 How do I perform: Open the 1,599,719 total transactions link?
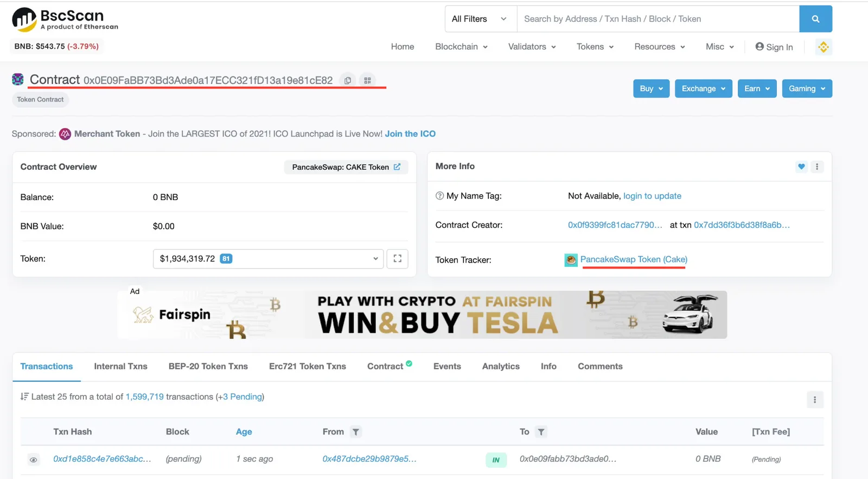point(144,397)
